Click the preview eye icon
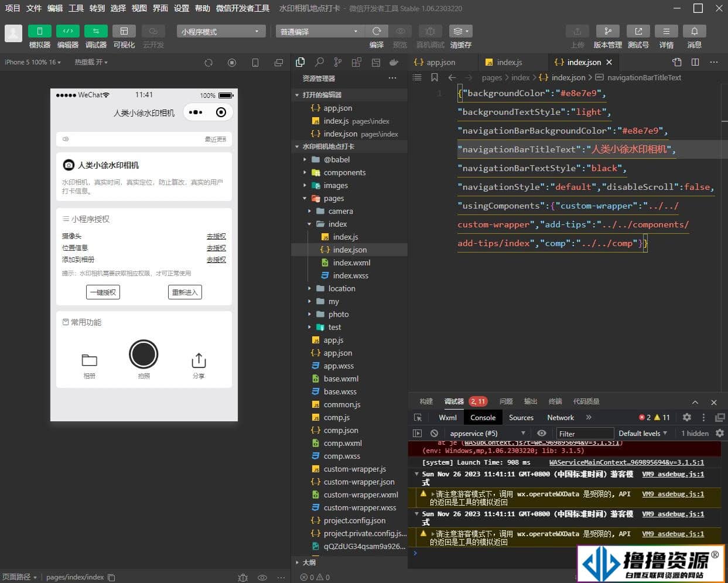The image size is (728, 583). (401, 31)
